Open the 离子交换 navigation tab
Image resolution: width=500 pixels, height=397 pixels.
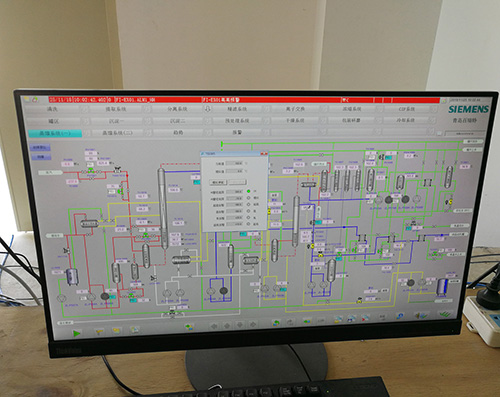(x=295, y=109)
